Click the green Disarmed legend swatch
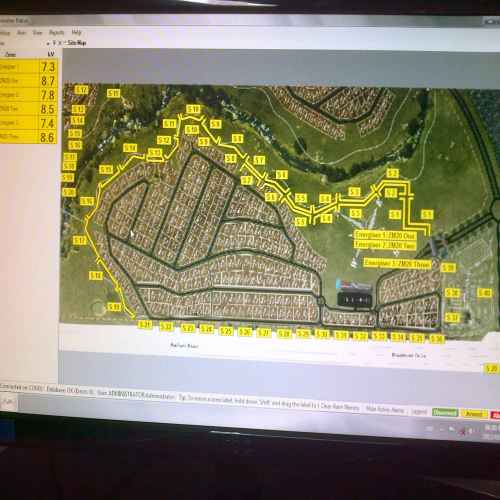The width and height of the screenshot is (500, 500). click(445, 412)
